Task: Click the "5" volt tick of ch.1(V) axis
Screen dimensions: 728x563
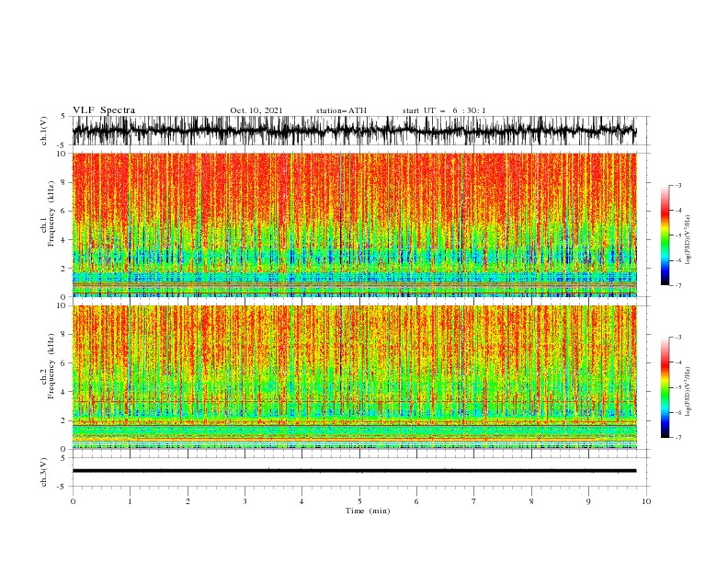Action: [63, 116]
